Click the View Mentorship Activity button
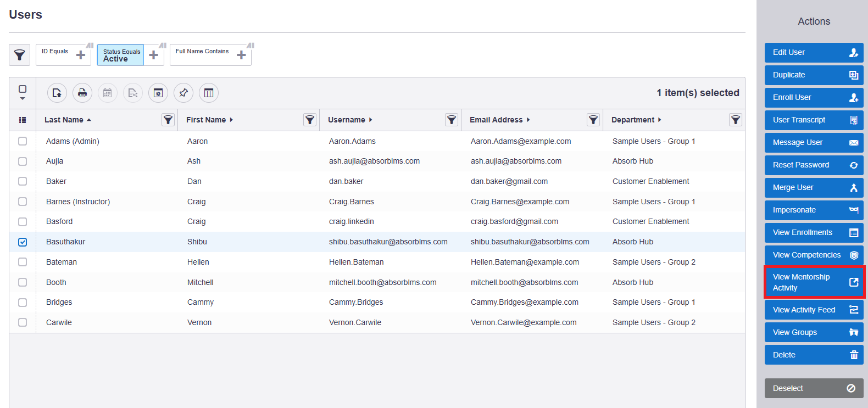This screenshot has width=868, height=408. click(x=814, y=282)
